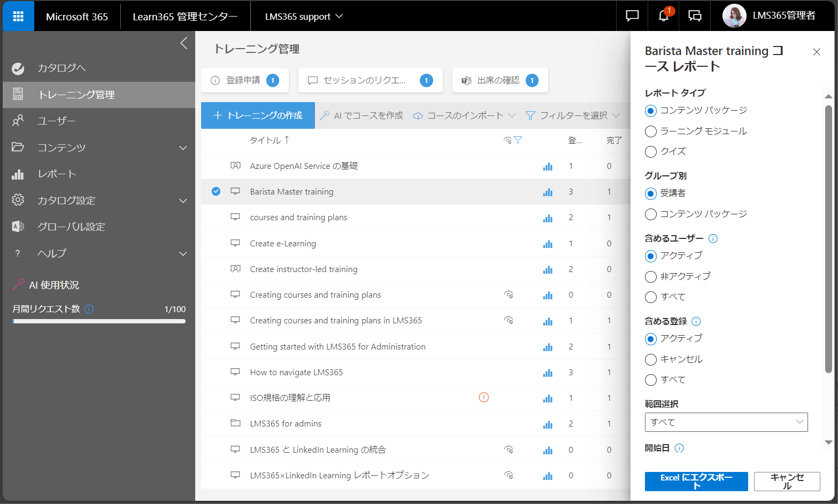Click the info icon beside 月間リクエスト数
The height and width of the screenshot is (504, 838).
[x=89, y=309]
